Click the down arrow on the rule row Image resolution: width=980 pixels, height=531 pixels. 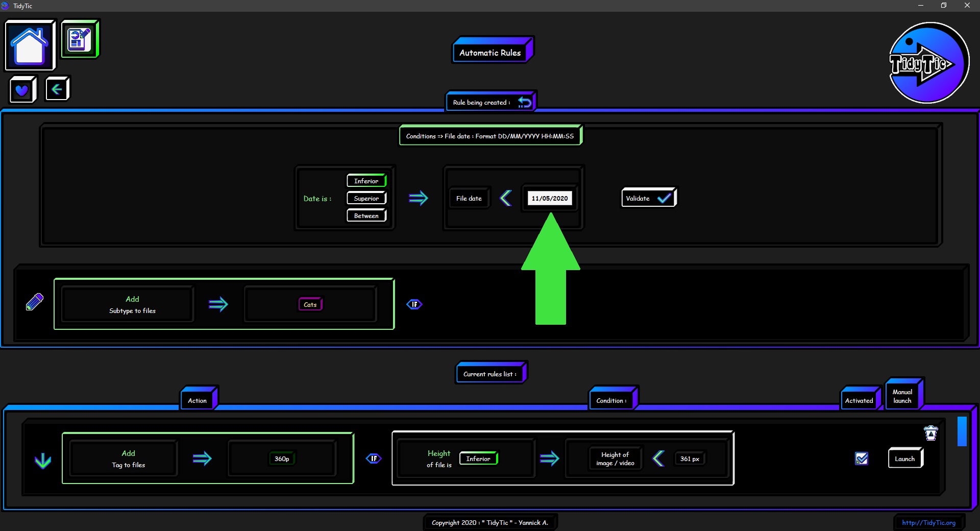[43, 461]
